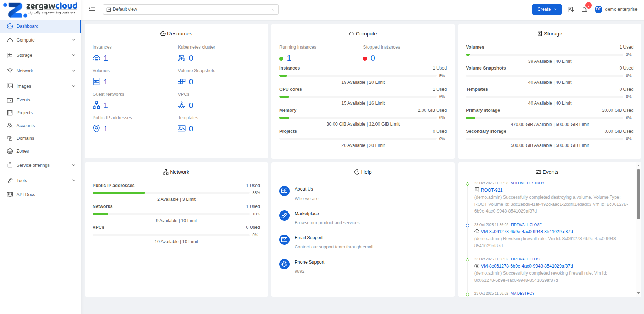Click the About Us book icon
Image resolution: width=644 pixels, height=314 pixels.
[x=284, y=191]
